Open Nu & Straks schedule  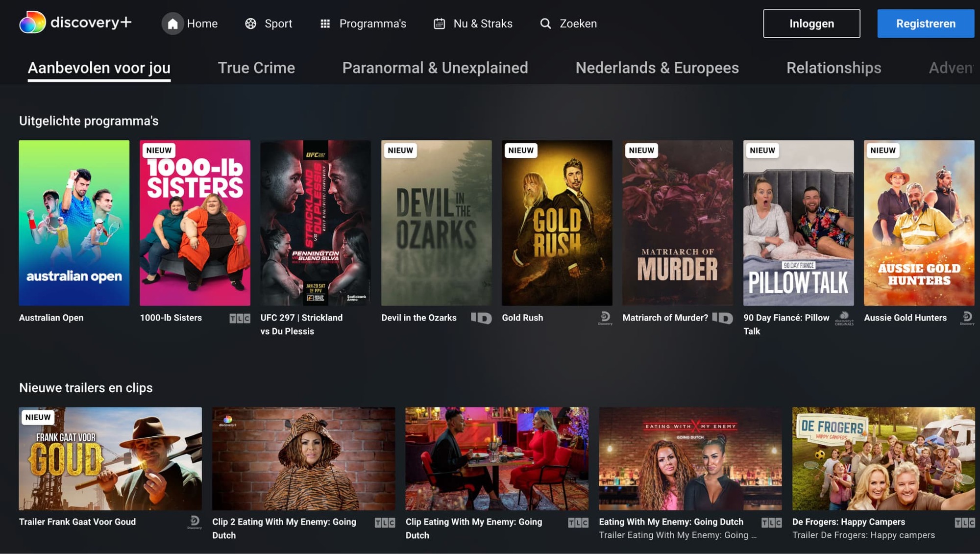pyautogui.click(x=473, y=24)
